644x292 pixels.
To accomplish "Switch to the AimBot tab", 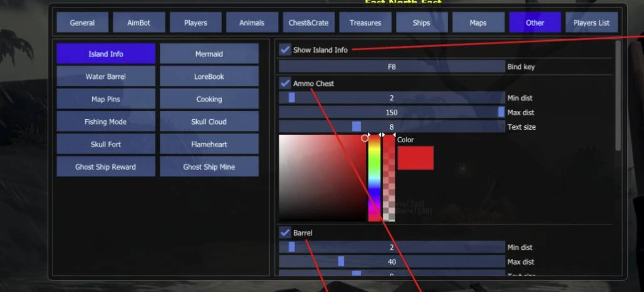I will point(139,23).
